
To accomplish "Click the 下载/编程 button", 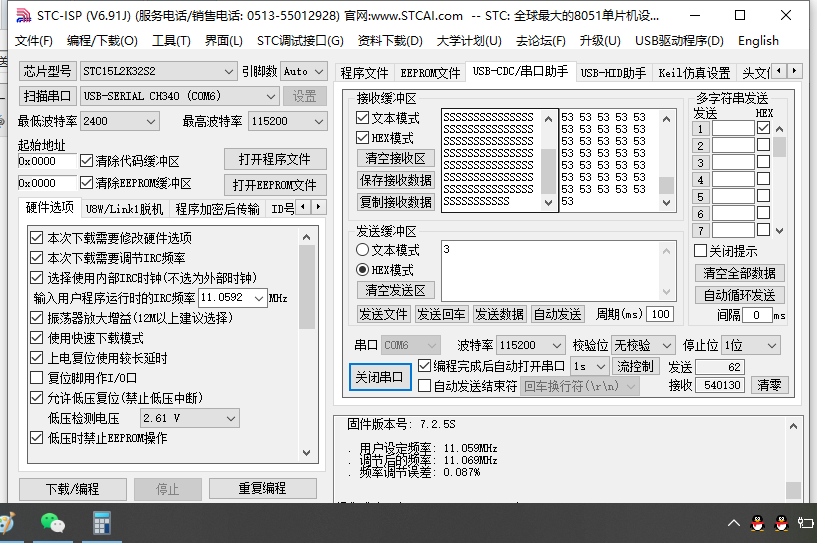I will (x=72, y=489).
